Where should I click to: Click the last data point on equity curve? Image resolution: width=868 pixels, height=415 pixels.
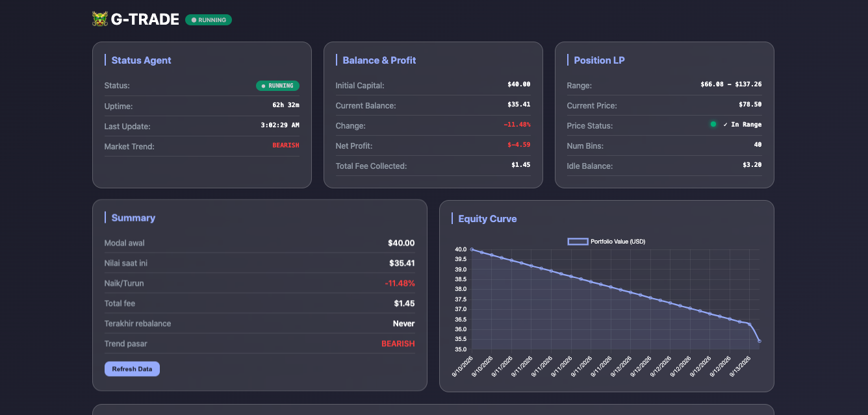(759, 341)
